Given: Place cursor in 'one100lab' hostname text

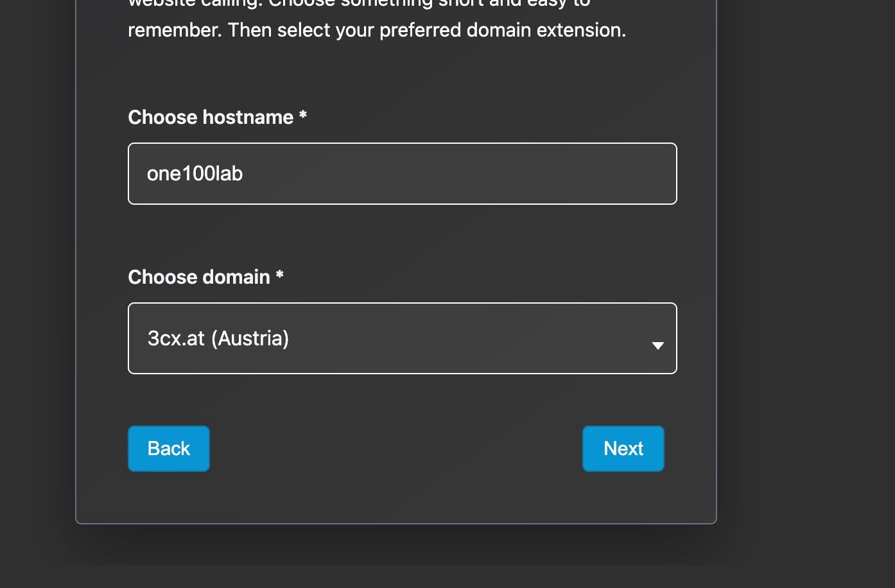Looking at the screenshot, I should pos(195,174).
